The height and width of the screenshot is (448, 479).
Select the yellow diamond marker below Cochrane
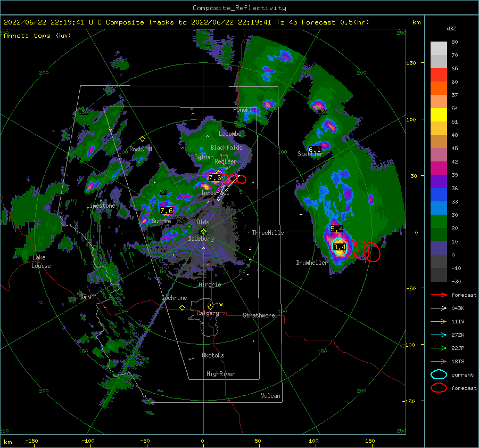[x=183, y=308]
